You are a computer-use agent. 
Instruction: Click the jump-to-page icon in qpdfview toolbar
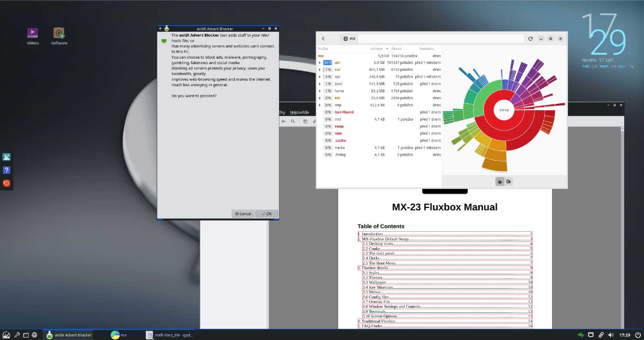[283, 121]
